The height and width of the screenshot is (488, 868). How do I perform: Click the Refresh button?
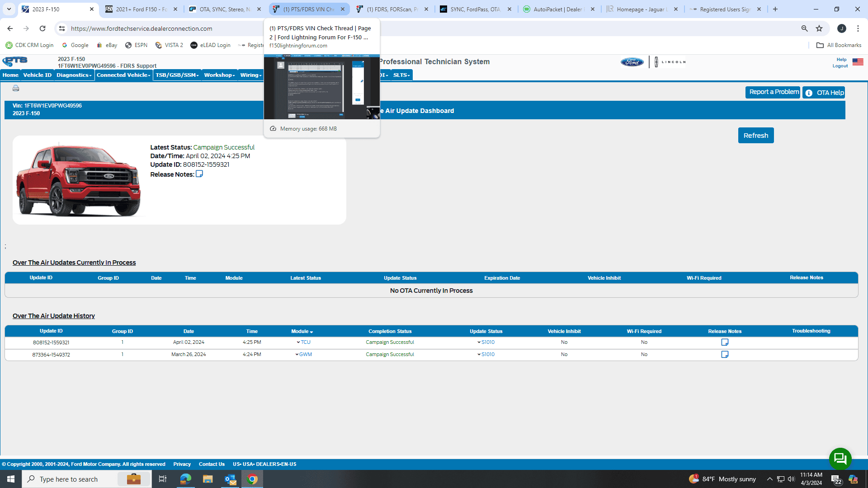click(x=755, y=136)
